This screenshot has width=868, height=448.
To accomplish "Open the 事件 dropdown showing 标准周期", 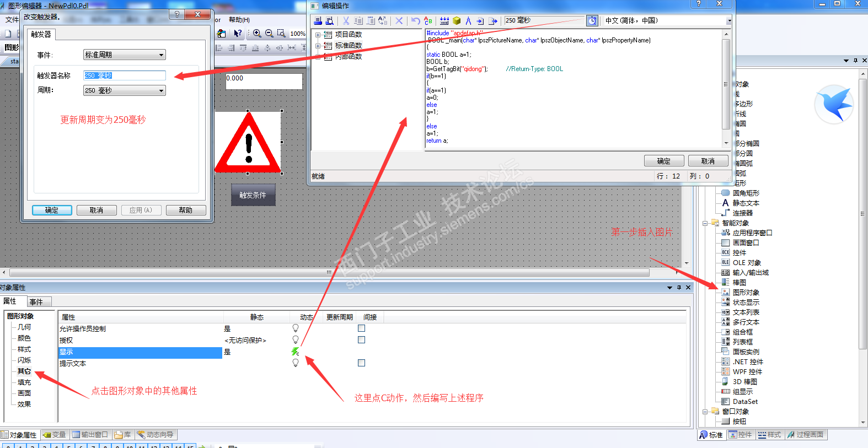I will 124,55.
